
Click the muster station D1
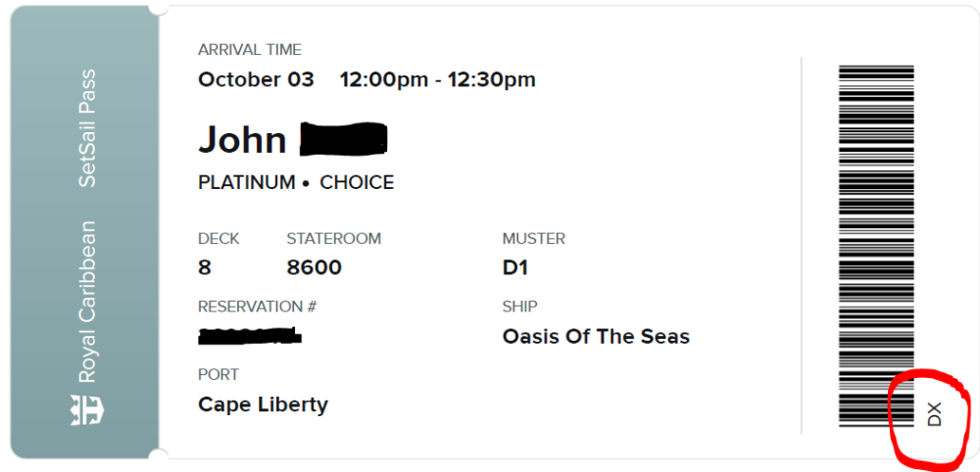click(x=515, y=267)
